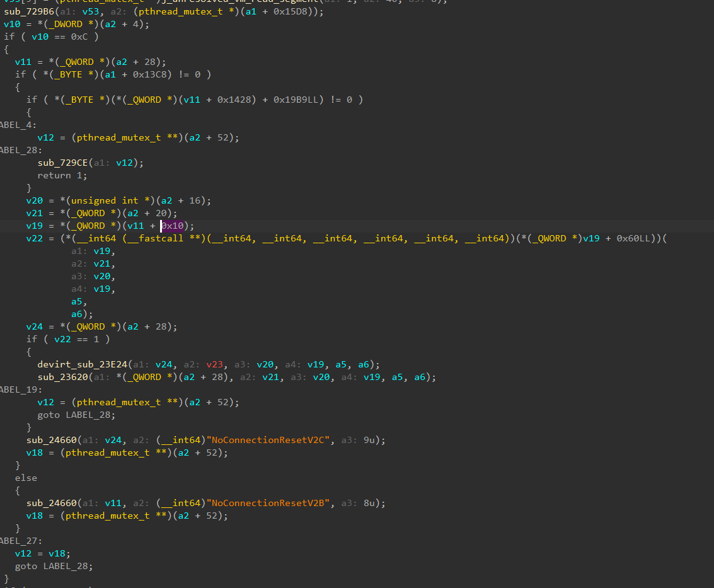Screen dimensions: 714x588
Task: Click the 9u length argument
Action: pyautogui.click(x=369, y=441)
